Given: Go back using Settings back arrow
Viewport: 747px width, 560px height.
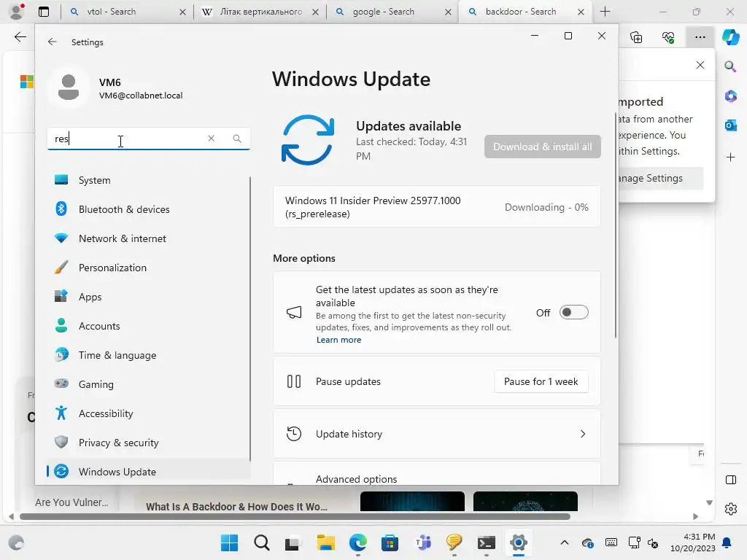Looking at the screenshot, I should pyautogui.click(x=53, y=42).
